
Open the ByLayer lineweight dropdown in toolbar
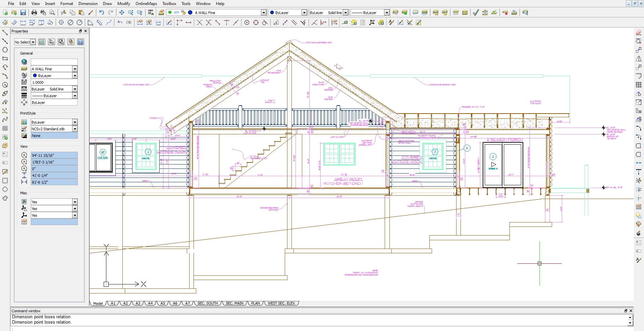point(387,12)
